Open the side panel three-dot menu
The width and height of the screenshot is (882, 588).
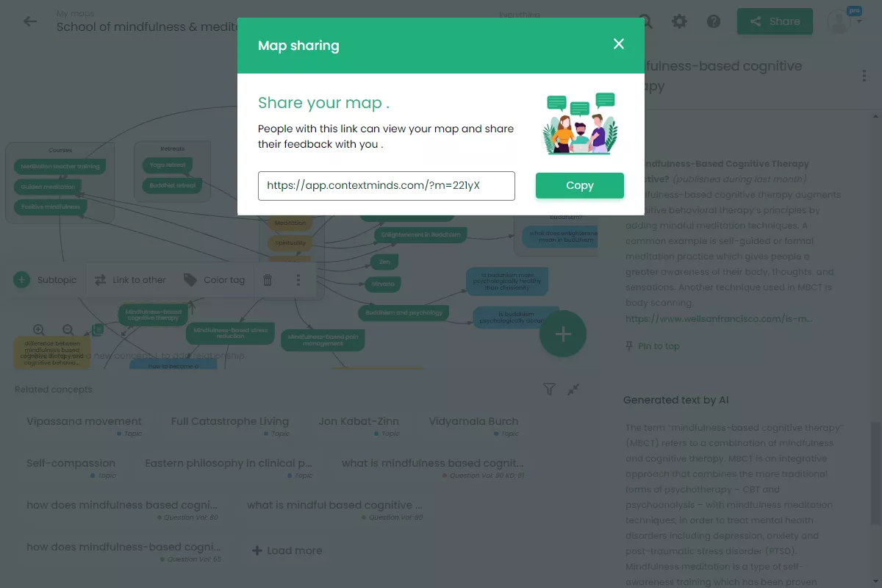pos(864,76)
